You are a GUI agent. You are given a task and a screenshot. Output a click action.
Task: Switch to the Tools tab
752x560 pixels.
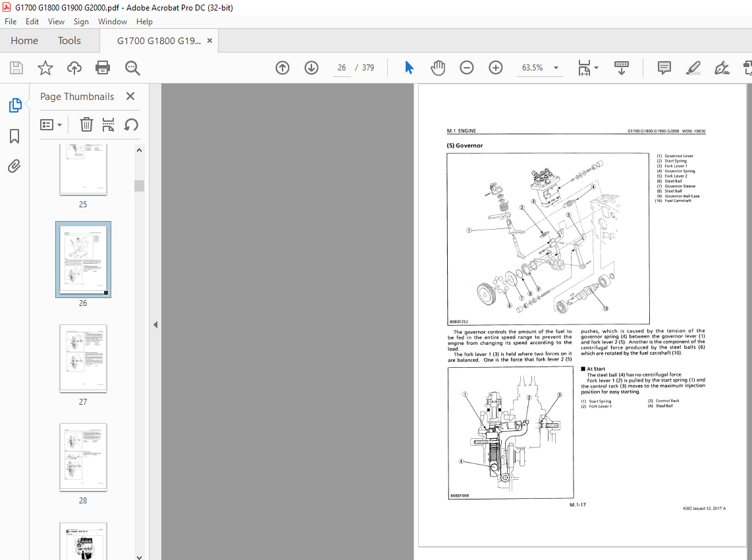tap(70, 41)
